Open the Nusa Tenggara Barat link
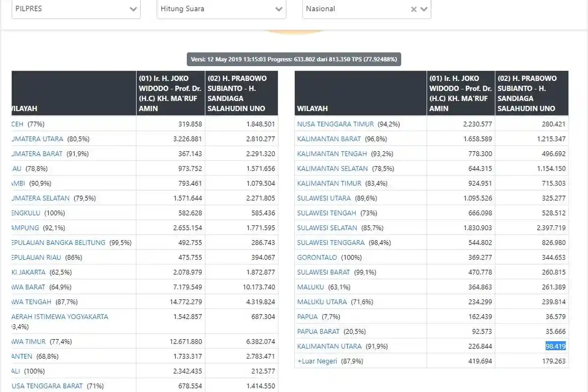588x392 pixels. (x=48, y=386)
